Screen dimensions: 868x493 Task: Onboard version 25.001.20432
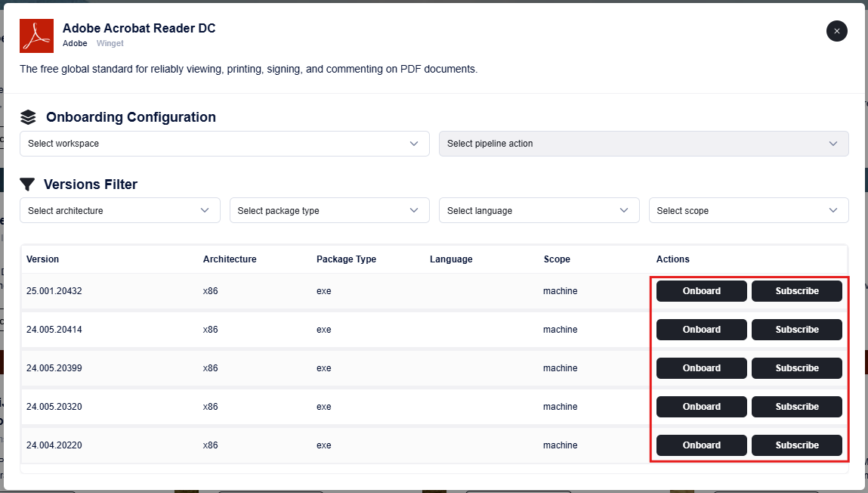click(701, 291)
